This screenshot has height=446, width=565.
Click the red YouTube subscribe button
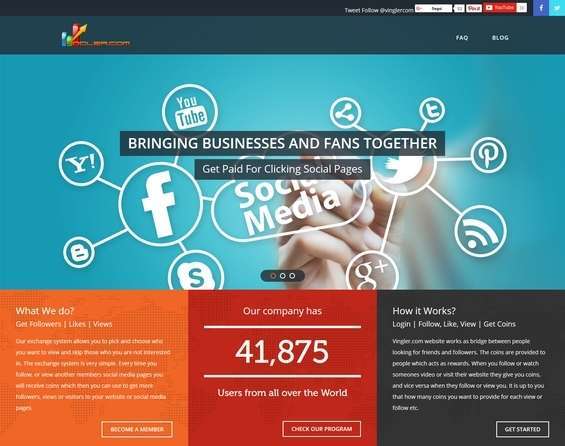[x=499, y=8]
